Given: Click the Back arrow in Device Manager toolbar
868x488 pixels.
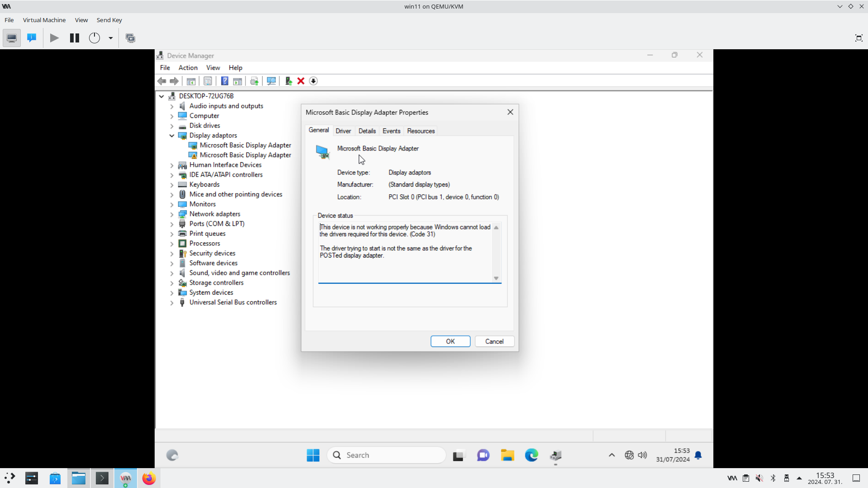Looking at the screenshot, I should click(x=162, y=81).
